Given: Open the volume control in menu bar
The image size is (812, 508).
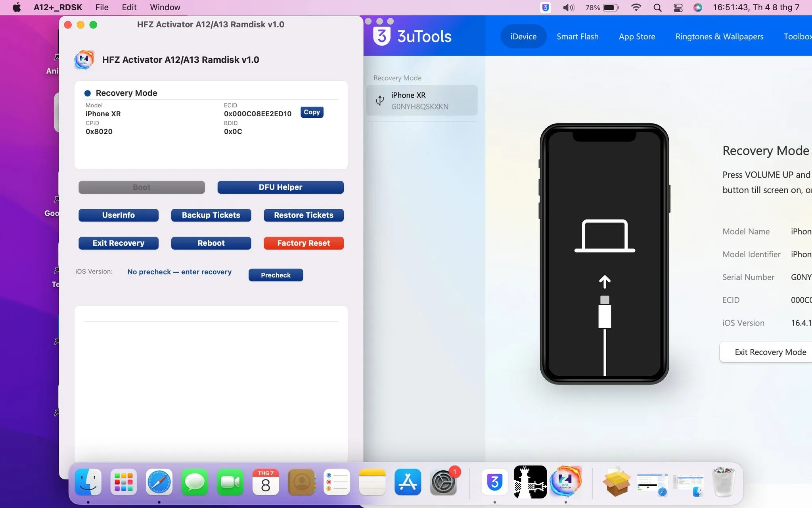Looking at the screenshot, I should point(569,7).
